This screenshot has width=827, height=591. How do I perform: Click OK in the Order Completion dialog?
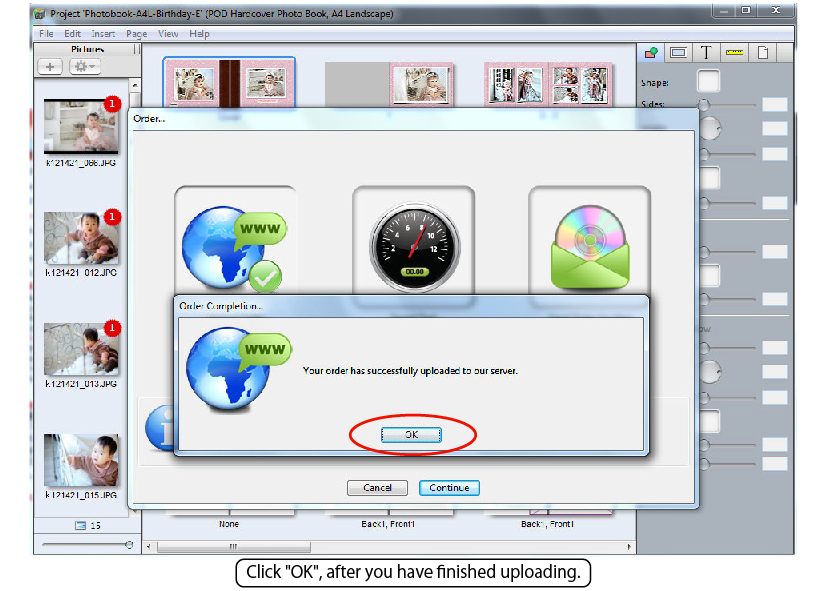click(411, 435)
